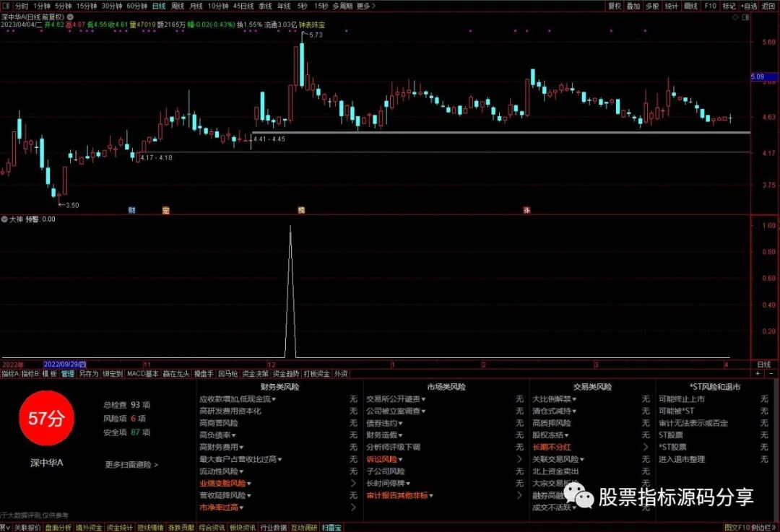
Task: Click the 榜 marker below the December candles
Action: (x=301, y=210)
